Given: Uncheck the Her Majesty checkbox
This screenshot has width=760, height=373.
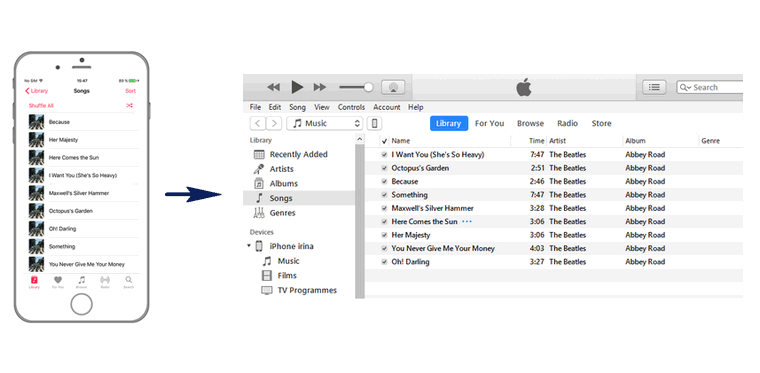Looking at the screenshot, I should [x=384, y=235].
